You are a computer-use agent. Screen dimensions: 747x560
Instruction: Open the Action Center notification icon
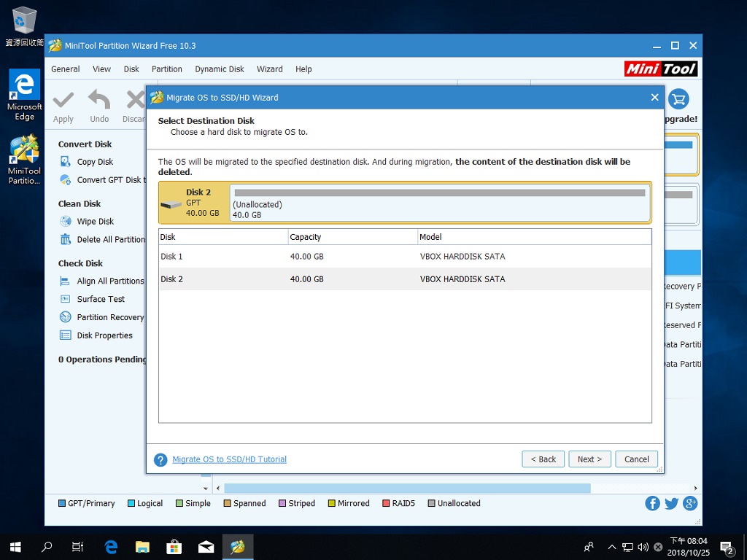click(727, 547)
